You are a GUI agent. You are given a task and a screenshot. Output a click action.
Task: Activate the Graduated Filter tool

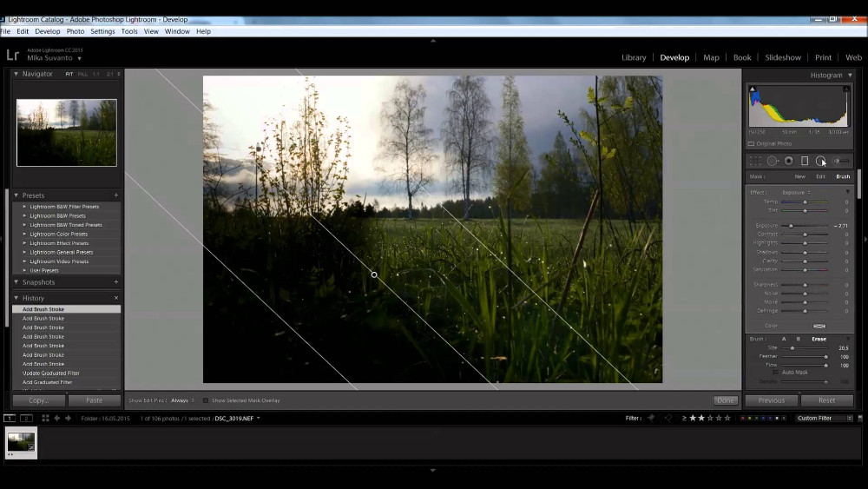[x=805, y=161]
